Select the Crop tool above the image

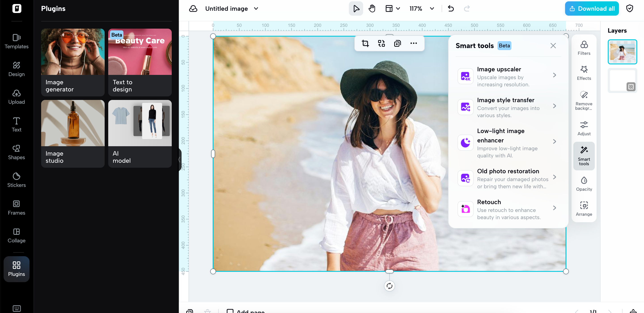365,43
